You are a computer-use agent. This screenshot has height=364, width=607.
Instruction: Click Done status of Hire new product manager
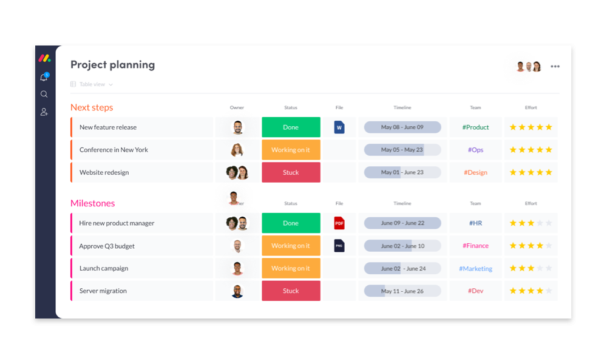tap(291, 223)
